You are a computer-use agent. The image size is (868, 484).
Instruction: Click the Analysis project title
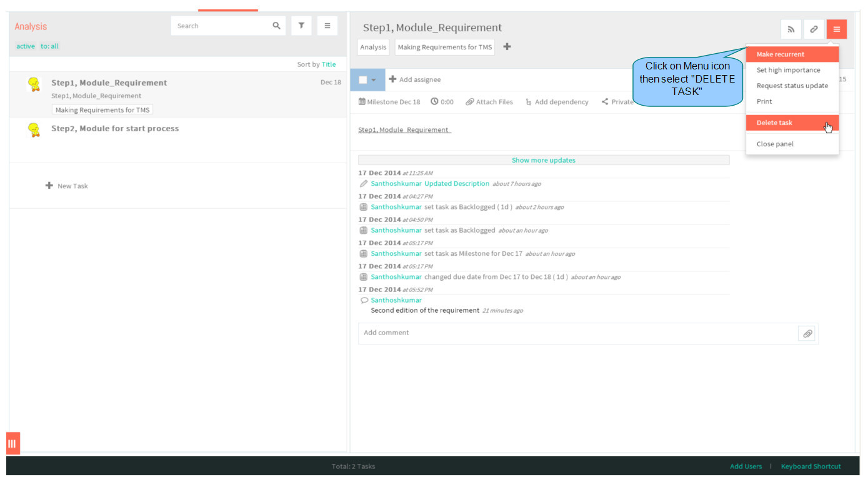31,26
